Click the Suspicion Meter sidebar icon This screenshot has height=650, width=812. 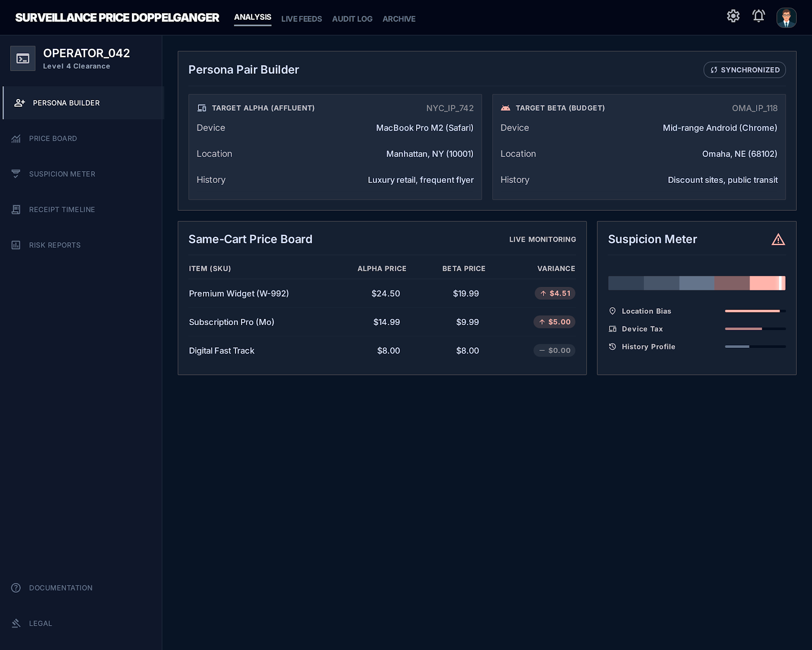point(16,174)
